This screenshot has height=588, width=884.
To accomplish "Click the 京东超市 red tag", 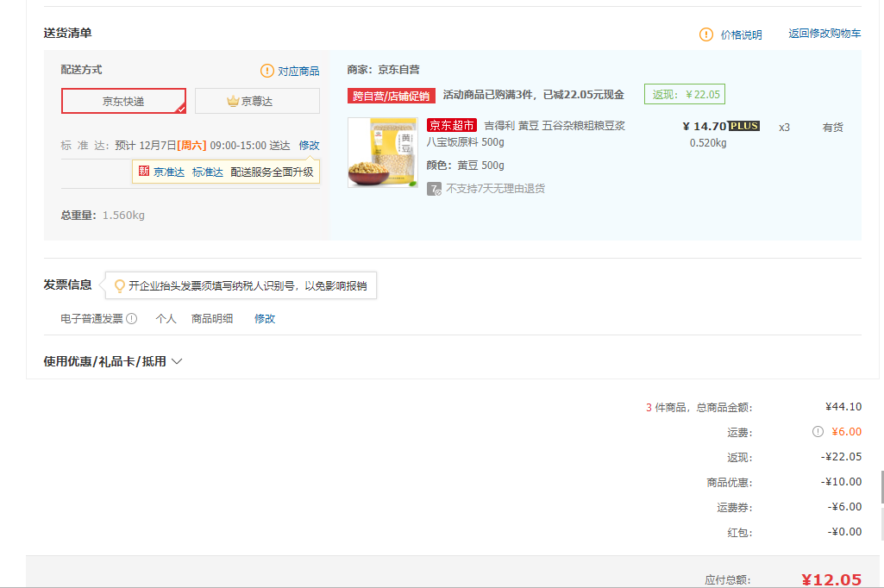I will (x=452, y=125).
